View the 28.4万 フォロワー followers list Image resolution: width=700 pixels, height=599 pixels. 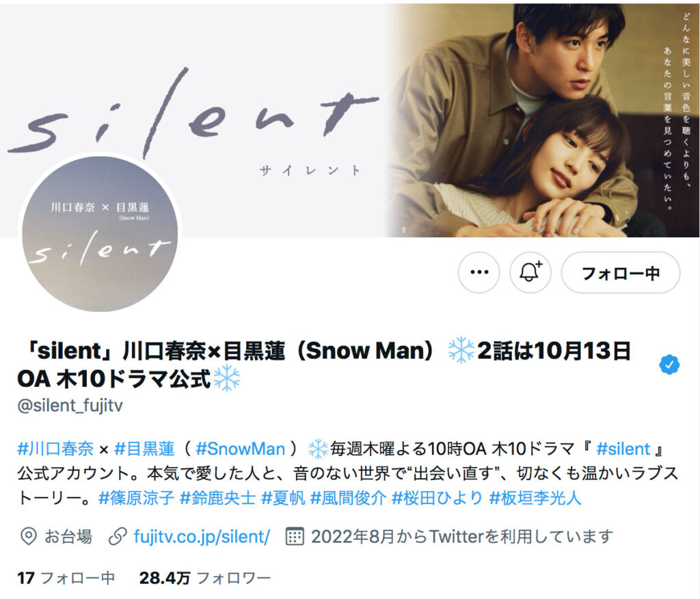(205, 578)
